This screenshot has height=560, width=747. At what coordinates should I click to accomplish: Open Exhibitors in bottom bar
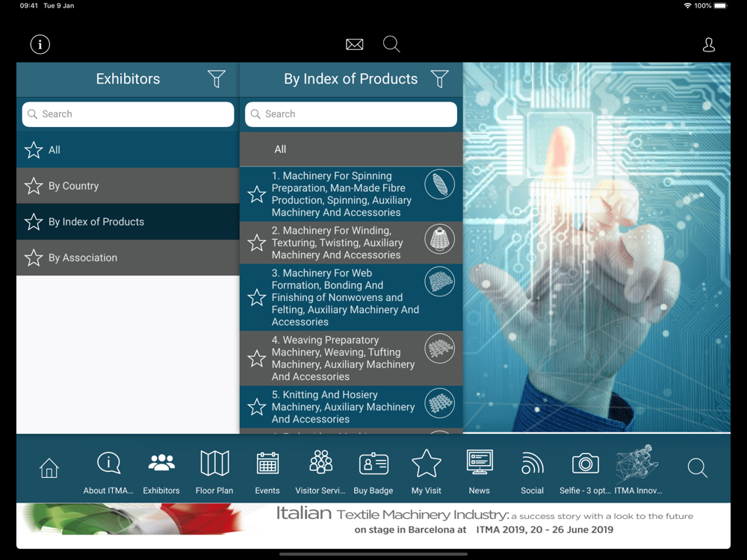tap(161, 473)
